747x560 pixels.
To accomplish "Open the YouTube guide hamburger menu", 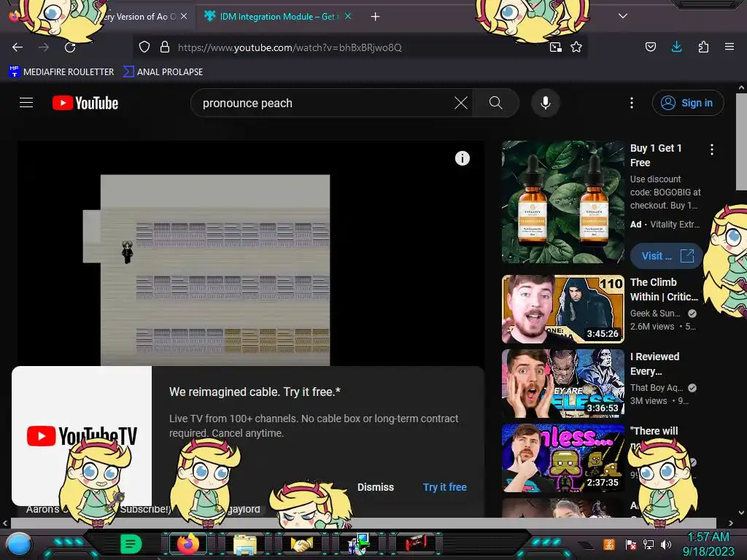I will (x=26, y=102).
